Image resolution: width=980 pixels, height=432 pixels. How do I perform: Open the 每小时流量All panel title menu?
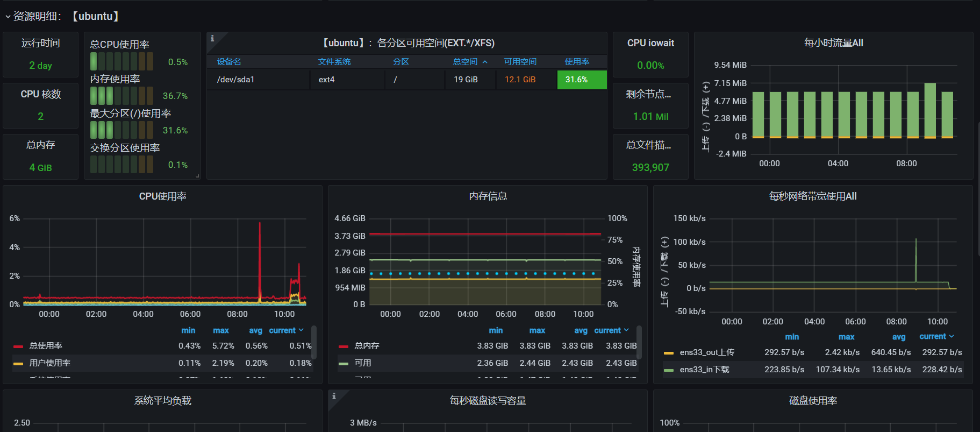pos(834,43)
